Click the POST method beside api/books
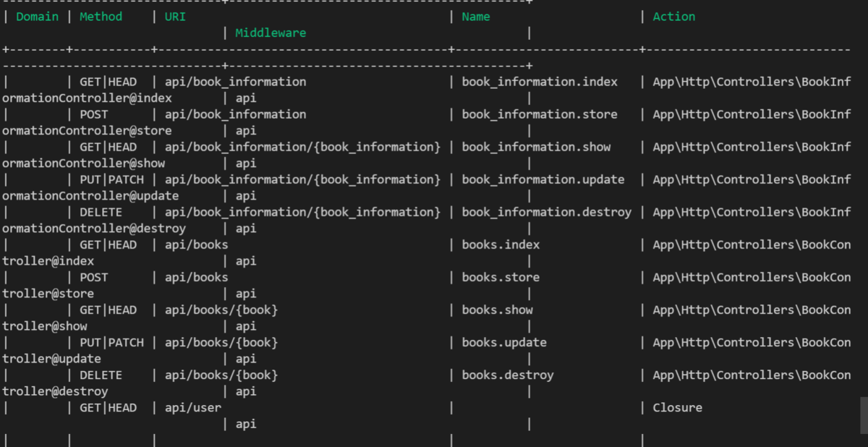Image resolution: width=868 pixels, height=447 pixels. pos(94,277)
